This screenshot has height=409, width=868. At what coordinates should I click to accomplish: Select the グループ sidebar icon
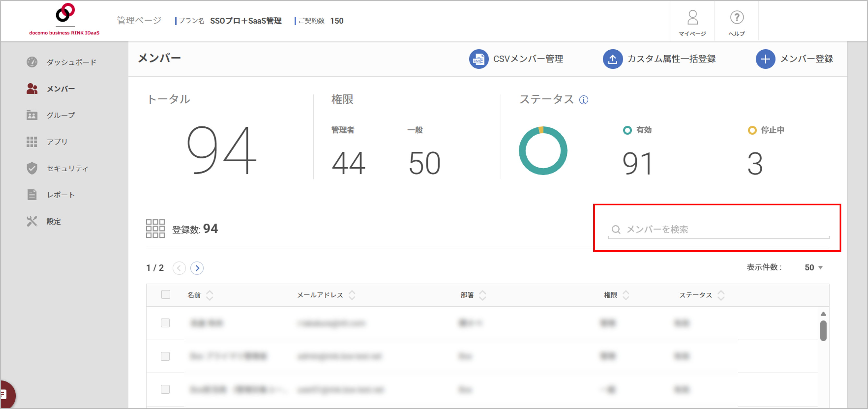(32, 115)
